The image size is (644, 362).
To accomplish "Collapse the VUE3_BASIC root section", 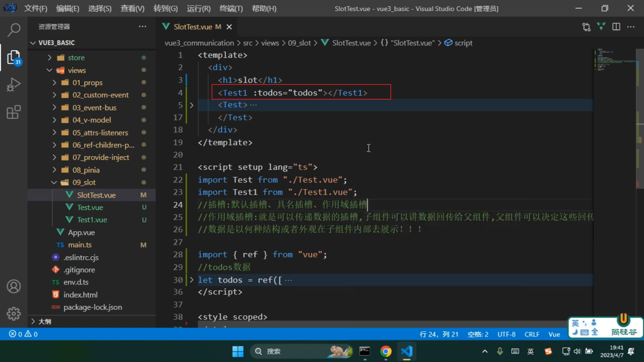I will 33,43.
